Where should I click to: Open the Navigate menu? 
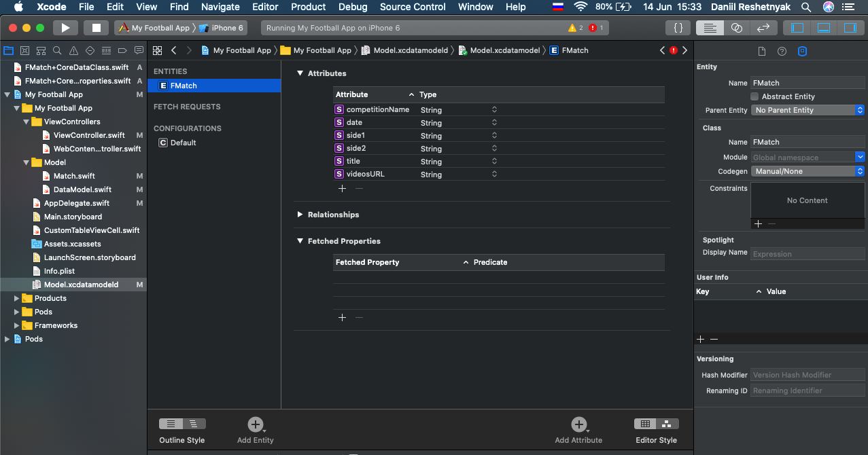pos(220,7)
